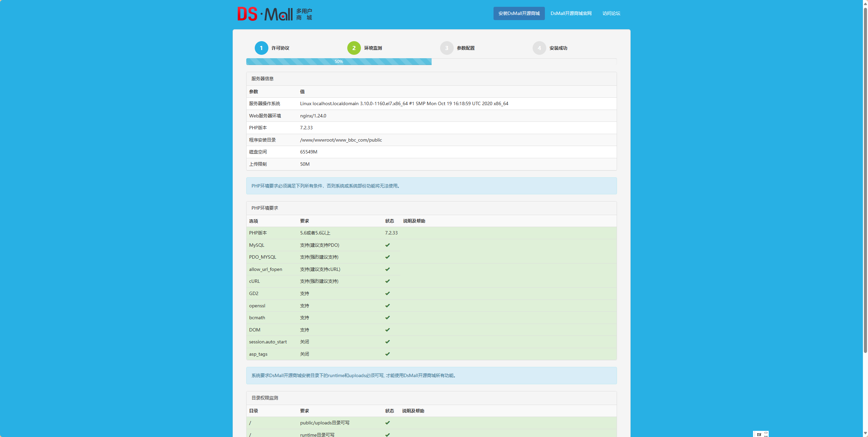This screenshot has height=437, width=868.
Task: Click step 3 circle for 参数配置
Action: pos(447,48)
